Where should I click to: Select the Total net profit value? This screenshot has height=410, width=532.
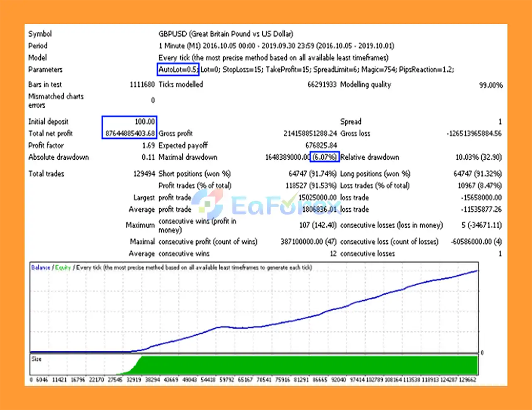point(130,133)
